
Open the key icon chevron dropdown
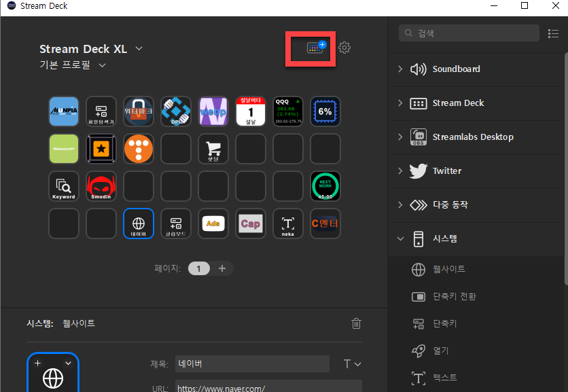point(68,363)
